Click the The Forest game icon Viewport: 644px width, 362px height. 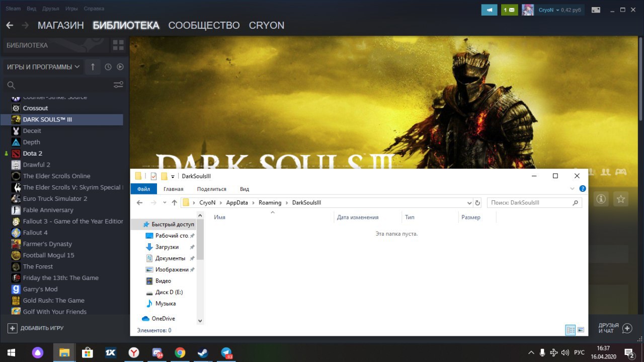click(x=16, y=266)
